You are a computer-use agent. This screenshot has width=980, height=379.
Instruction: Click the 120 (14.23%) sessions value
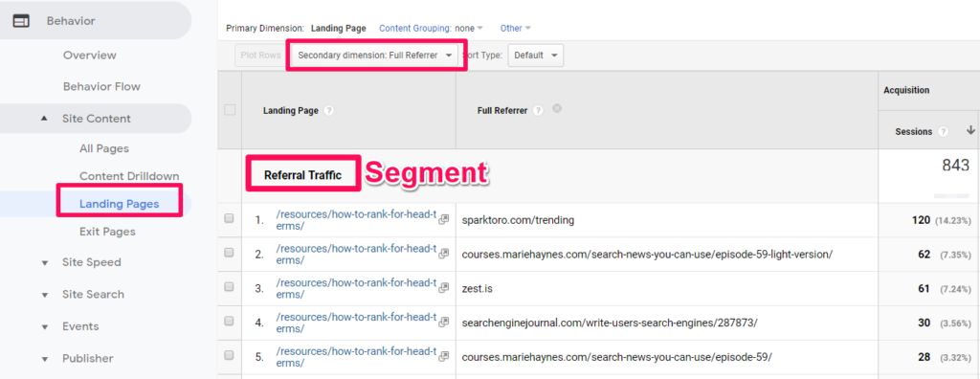942,220
